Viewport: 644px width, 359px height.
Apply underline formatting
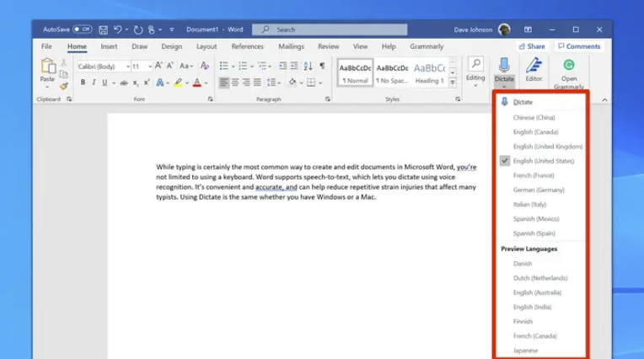[105, 83]
